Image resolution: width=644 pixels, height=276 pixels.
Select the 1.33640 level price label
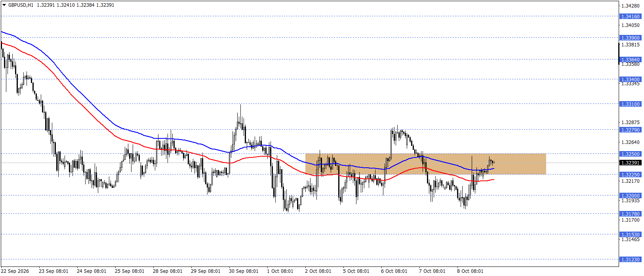pyautogui.click(x=630, y=60)
